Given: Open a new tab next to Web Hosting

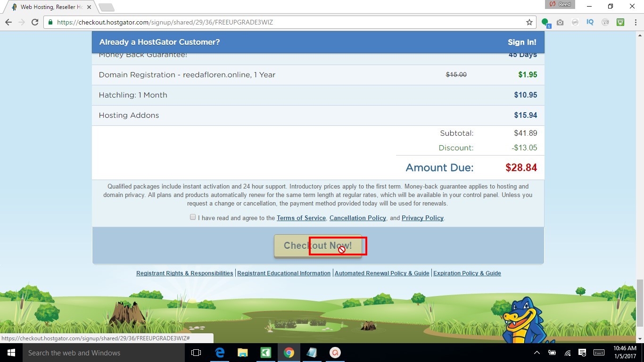Looking at the screenshot, I should point(107,8).
